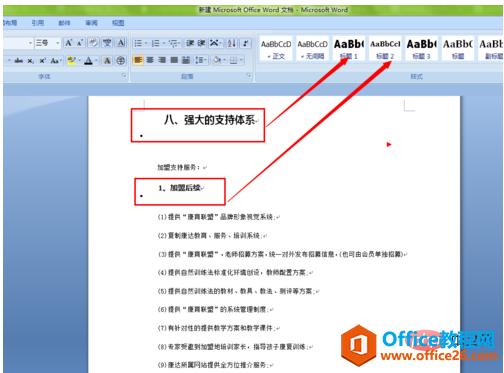Image resolution: width=504 pixels, height=373 pixels.
Task: Open the font color dropdown arrow
Action: [96, 61]
